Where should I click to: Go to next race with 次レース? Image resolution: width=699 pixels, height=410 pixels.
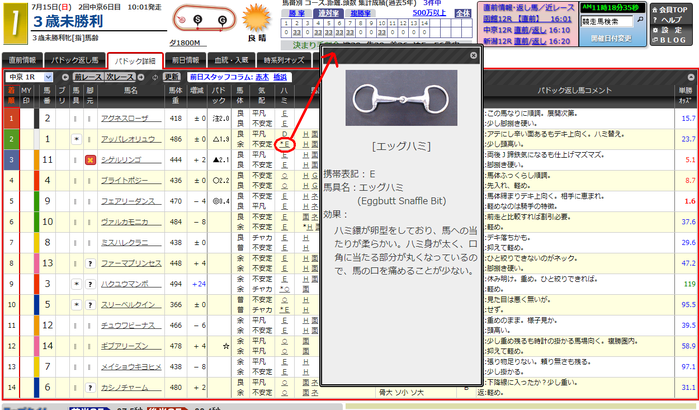(119, 77)
